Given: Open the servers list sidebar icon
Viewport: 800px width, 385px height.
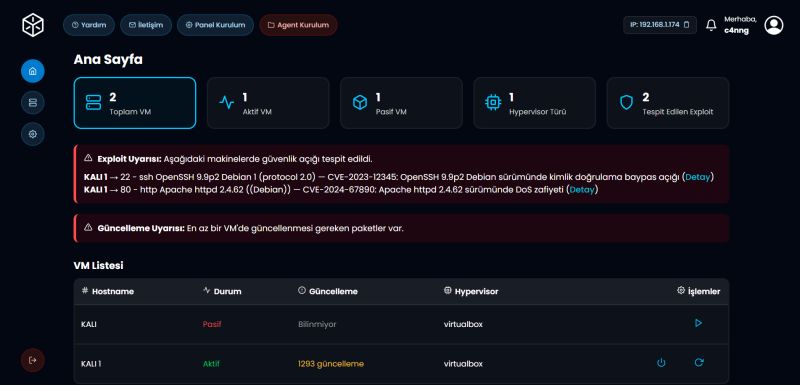Looking at the screenshot, I should (33, 102).
